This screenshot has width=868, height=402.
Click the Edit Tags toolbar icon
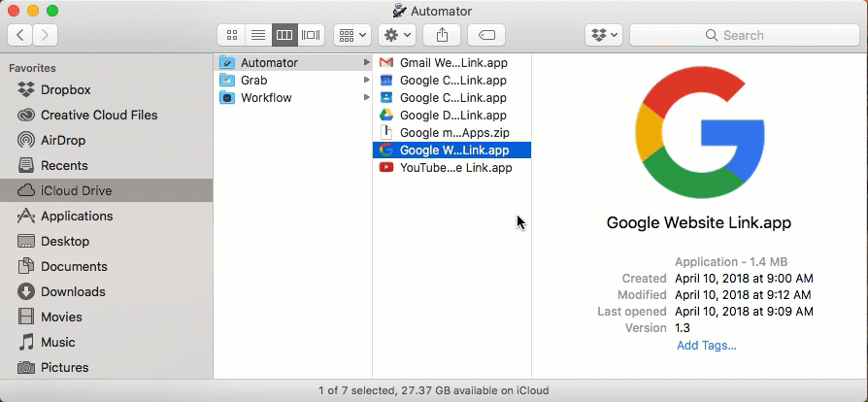(486, 35)
